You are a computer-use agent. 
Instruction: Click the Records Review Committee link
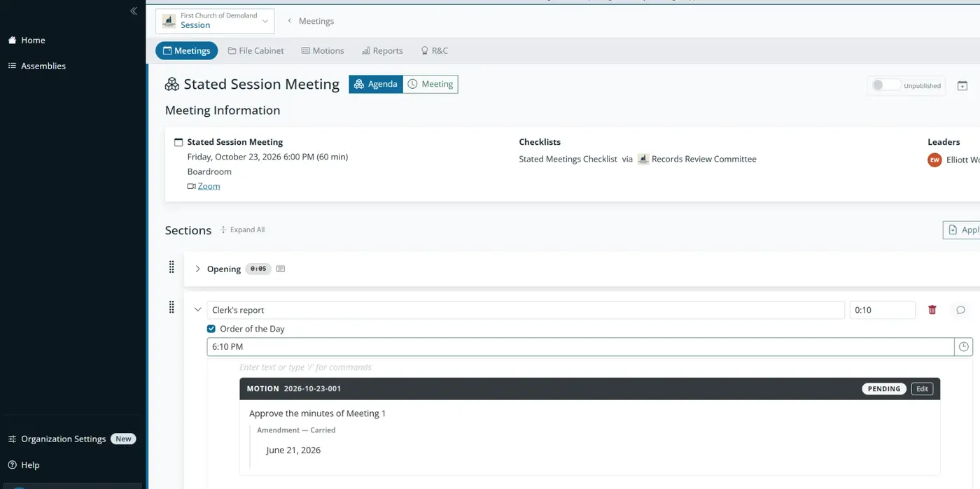[703, 159]
